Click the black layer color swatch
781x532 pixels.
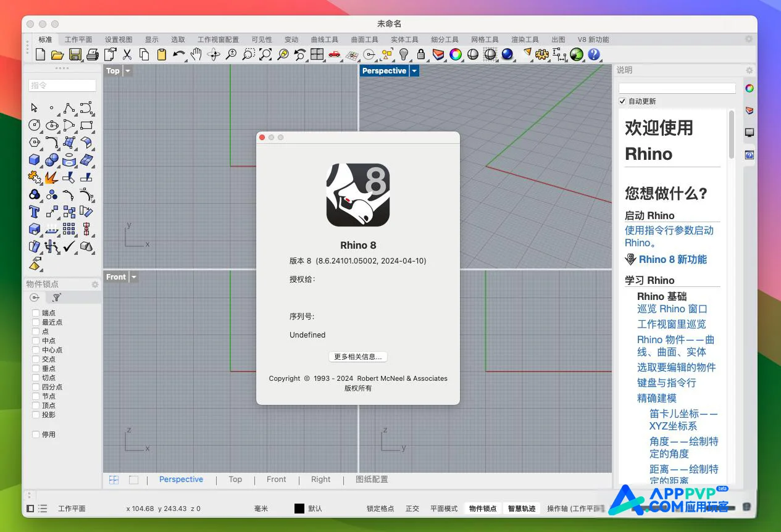click(299, 509)
